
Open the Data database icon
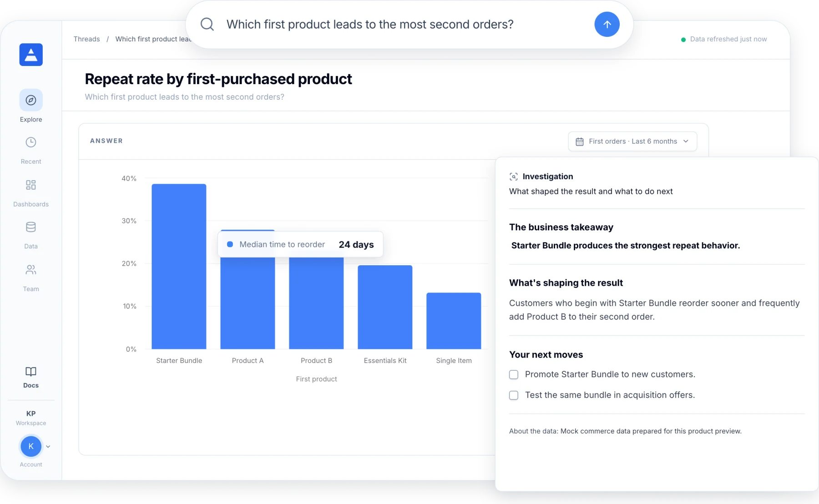(x=31, y=227)
